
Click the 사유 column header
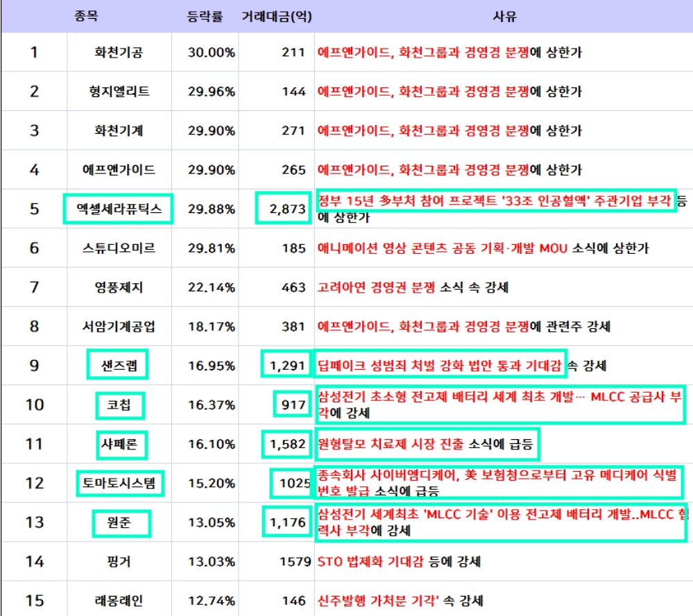(504, 17)
